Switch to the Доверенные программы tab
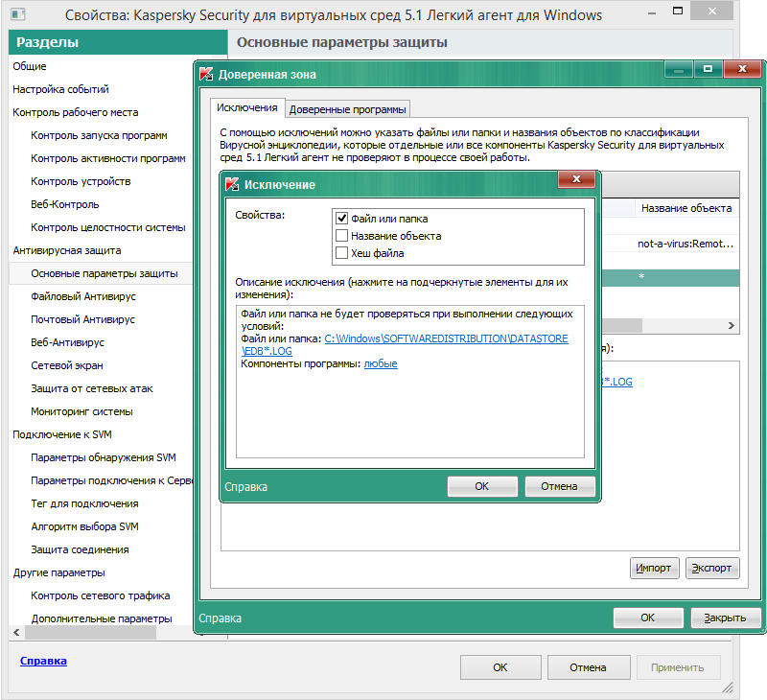The width and height of the screenshot is (767, 700). click(347, 109)
